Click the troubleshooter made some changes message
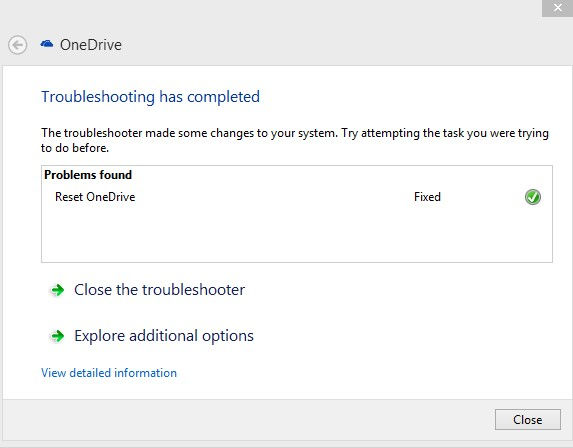This screenshot has width=573, height=448. [295, 140]
